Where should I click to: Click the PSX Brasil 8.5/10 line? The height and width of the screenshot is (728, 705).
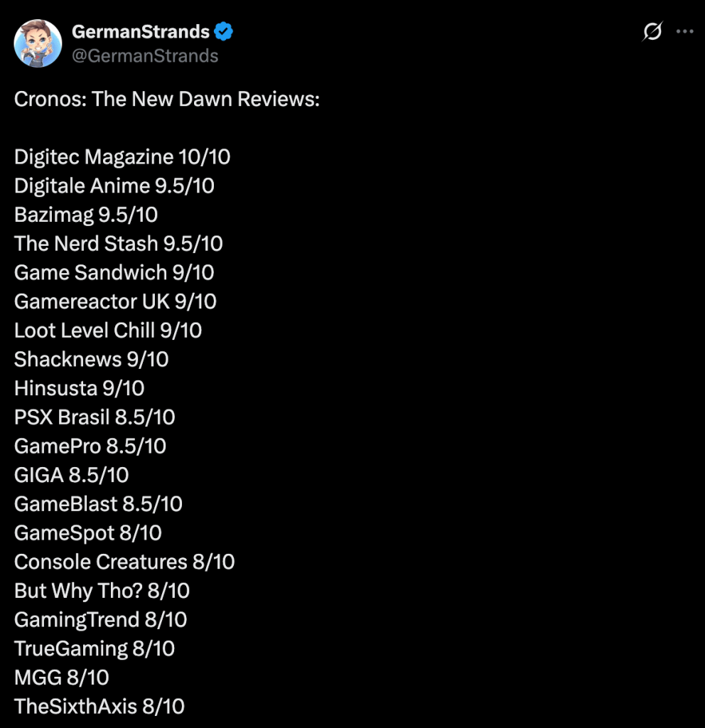(x=95, y=417)
